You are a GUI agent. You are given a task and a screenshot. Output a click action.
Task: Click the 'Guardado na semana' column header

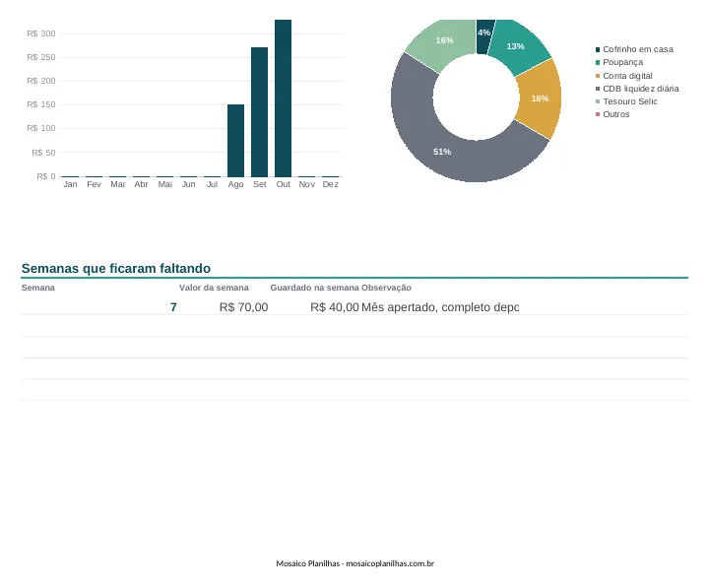click(314, 288)
